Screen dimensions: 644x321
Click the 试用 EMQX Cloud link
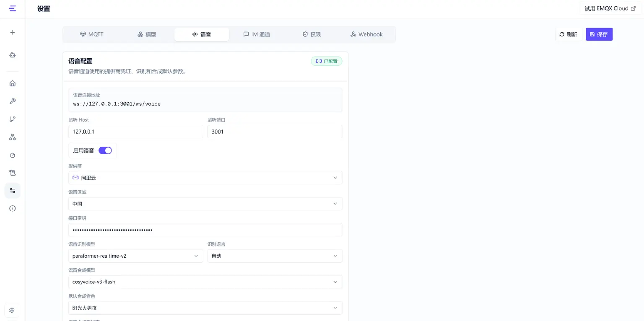610,8
